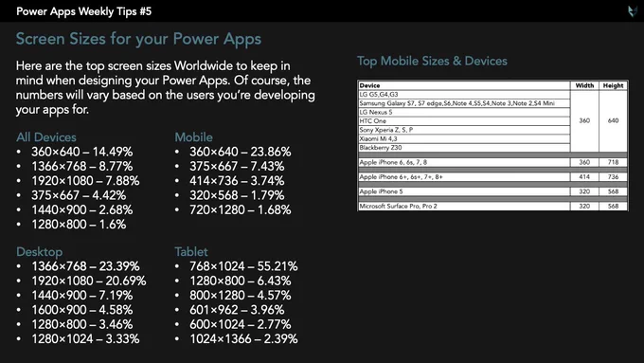Click the 'Width' column header
Image resolution: width=644 pixels, height=363 pixels.
click(x=584, y=85)
